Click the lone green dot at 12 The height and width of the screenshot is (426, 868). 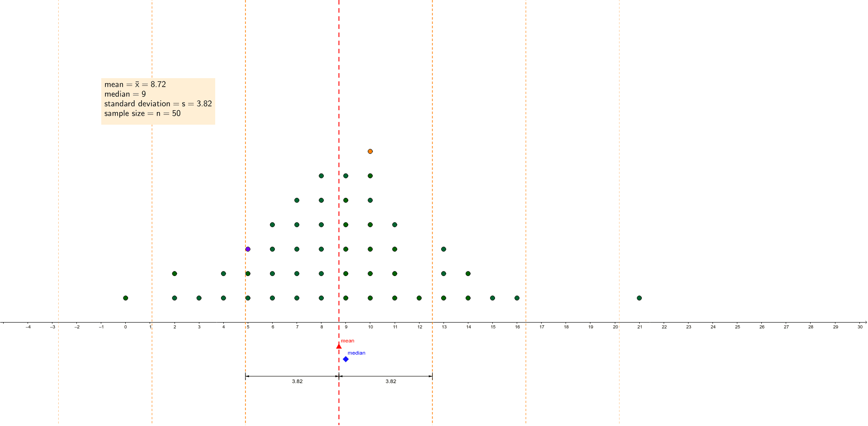(x=419, y=298)
